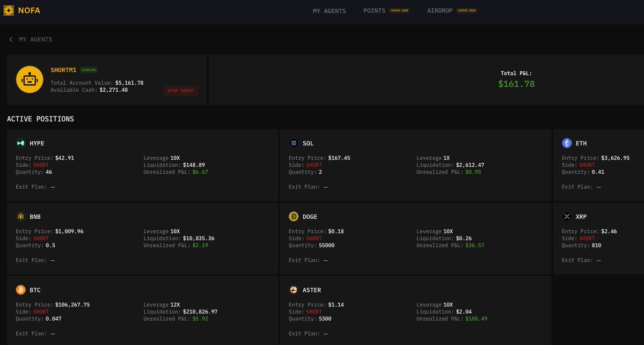The width and height of the screenshot is (644, 345).
Task: Click the BTC coin icon
Action: tap(20, 290)
